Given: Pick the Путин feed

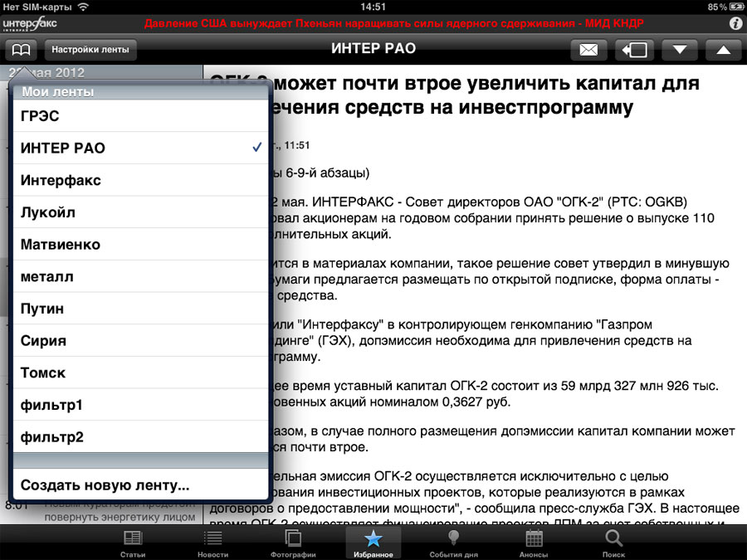Looking at the screenshot, I should click(x=140, y=309).
